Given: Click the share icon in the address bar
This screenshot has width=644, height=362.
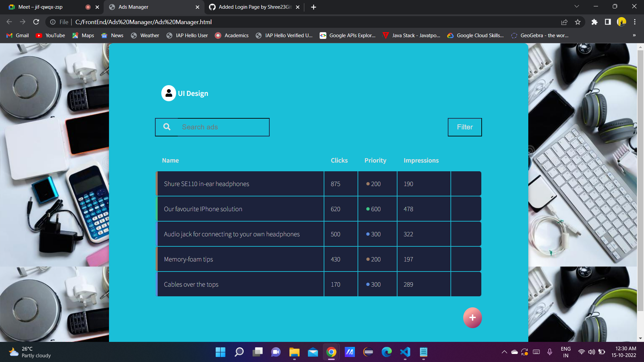Looking at the screenshot, I should click(x=565, y=22).
